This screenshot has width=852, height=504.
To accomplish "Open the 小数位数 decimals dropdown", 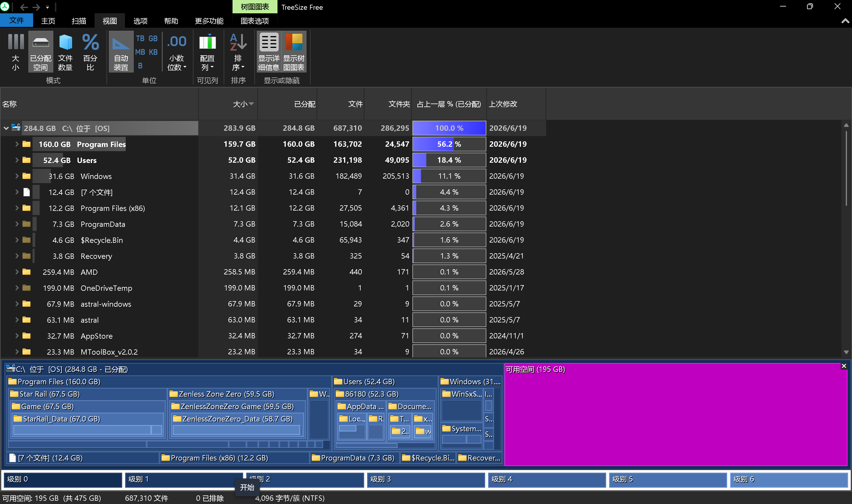I will (x=177, y=52).
